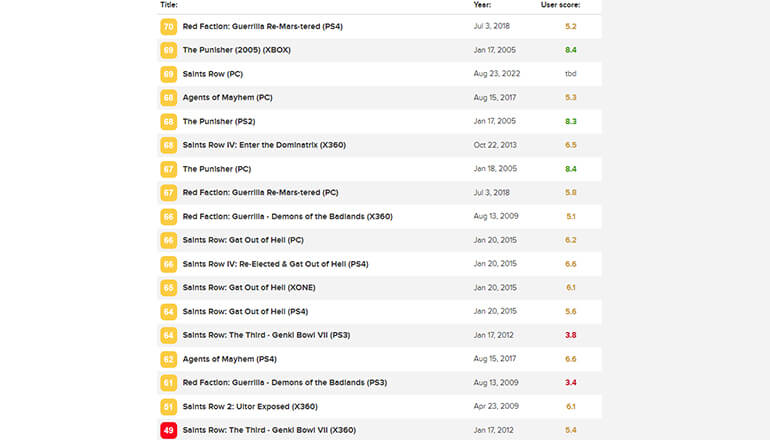Open The Punisher (PS2) title

pyautogui.click(x=219, y=121)
